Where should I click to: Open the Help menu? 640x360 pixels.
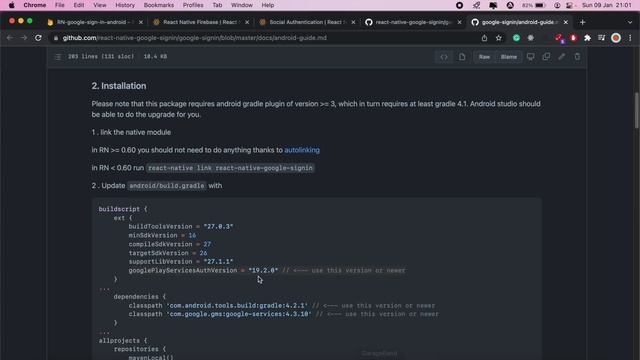point(268,5)
